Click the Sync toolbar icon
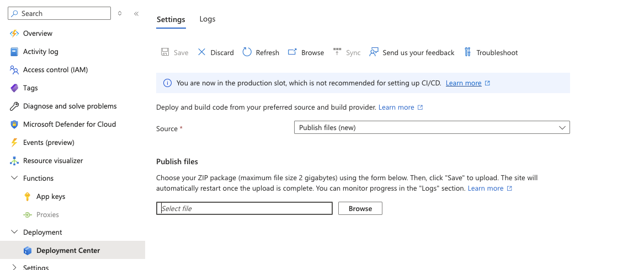The image size is (644, 270). pyautogui.click(x=337, y=52)
